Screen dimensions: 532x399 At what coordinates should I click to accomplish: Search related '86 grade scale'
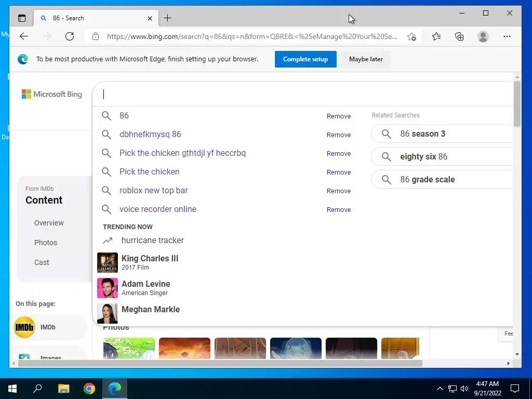pyautogui.click(x=442, y=179)
